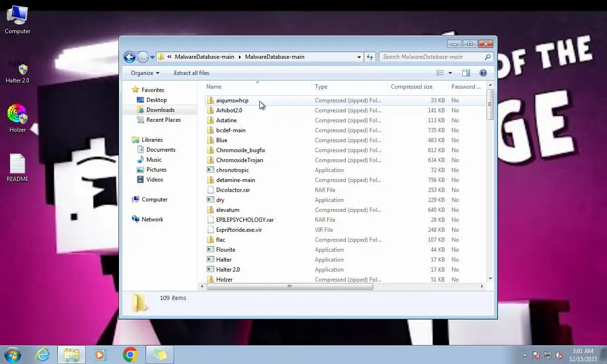Viewport: 607px width, 364px height.
Task: Click the vertical scrollbar thumb
Action: click(490, 105)
